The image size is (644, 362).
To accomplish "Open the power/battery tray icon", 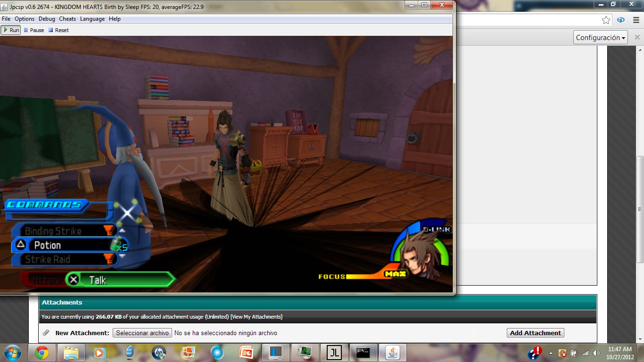I will (x=573, y=353).
